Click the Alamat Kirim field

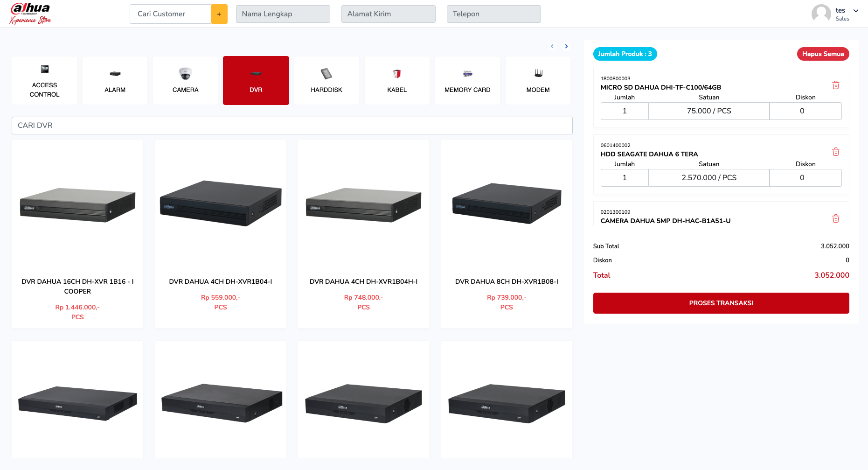tap(389, 14)
